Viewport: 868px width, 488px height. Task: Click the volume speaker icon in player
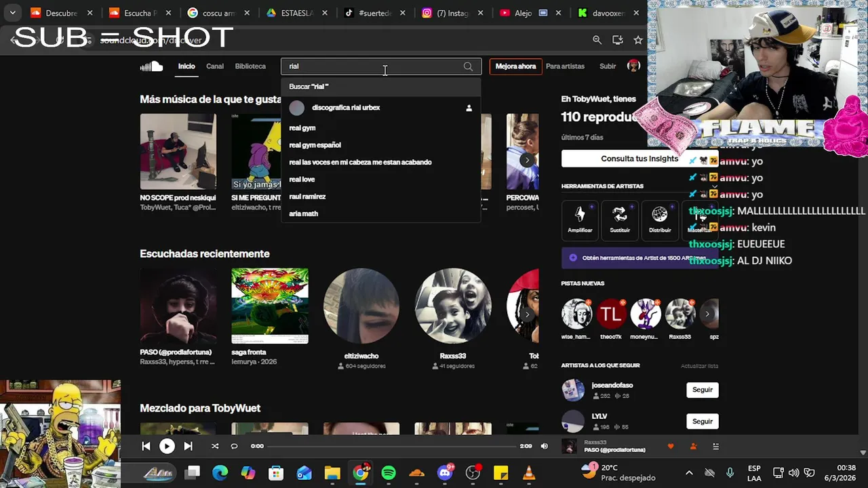(x=544, y=446)
